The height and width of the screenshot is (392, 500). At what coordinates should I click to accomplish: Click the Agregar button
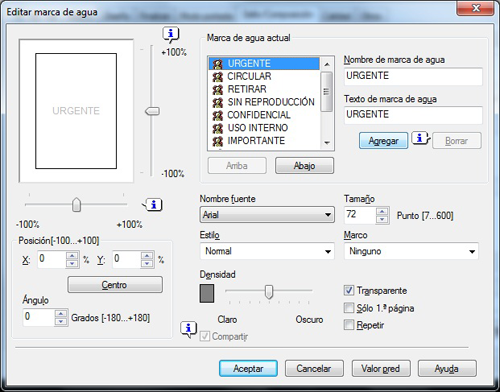[383, 141]
